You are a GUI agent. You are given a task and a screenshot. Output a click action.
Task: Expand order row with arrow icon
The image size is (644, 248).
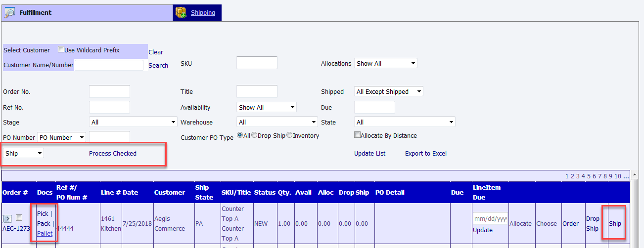[x=8, y=218]
